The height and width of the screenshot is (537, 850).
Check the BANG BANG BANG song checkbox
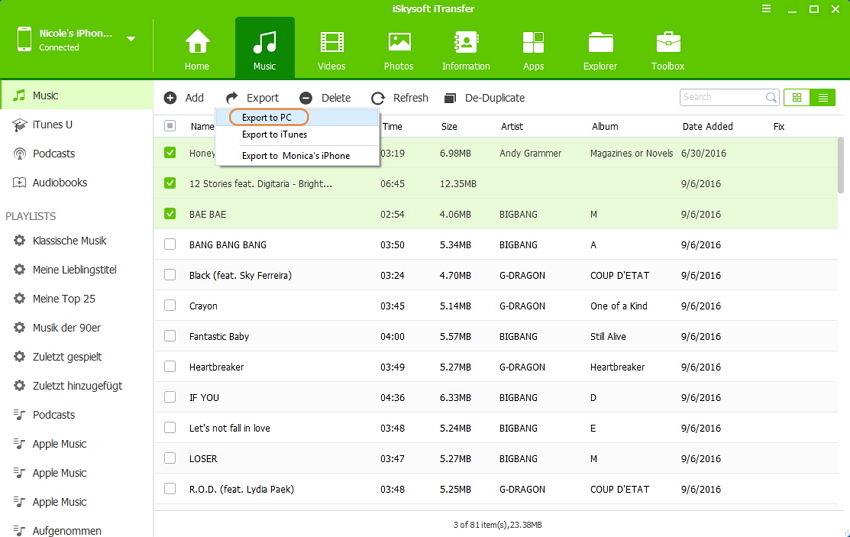[x=170, y=245]
